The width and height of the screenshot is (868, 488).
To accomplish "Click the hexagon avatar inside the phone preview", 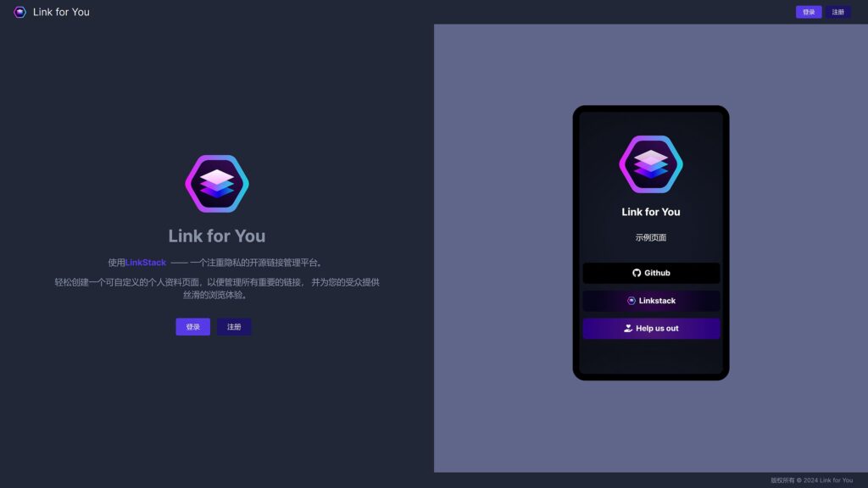I will coord(651,164).
